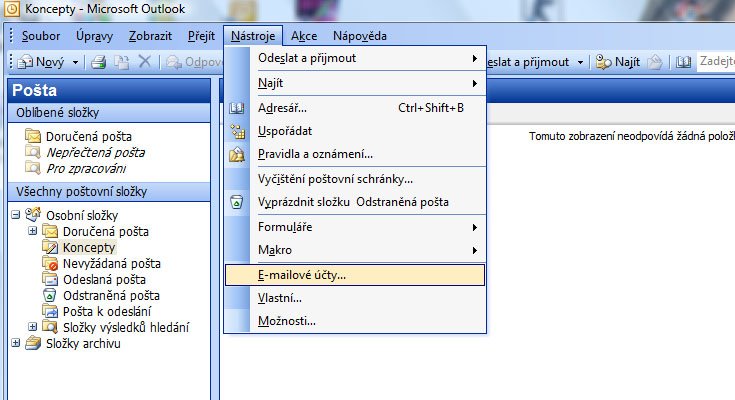Screen dimensions: 735x400
Task: Click the Move to Folder toolbar icon
Action: (122, 62)
